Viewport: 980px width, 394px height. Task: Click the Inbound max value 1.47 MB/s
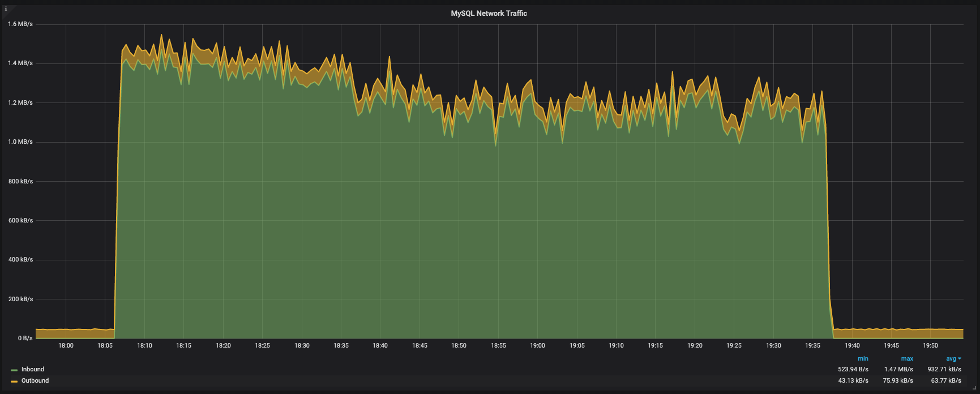[x=898, y=370]
